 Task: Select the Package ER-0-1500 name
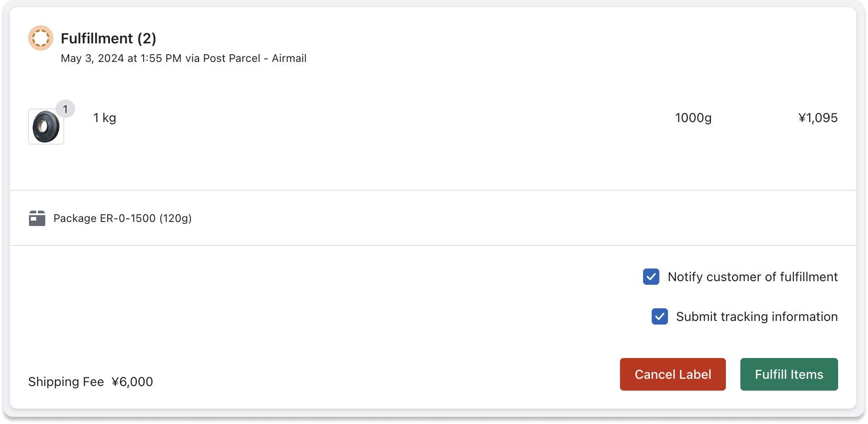[105, 218]
